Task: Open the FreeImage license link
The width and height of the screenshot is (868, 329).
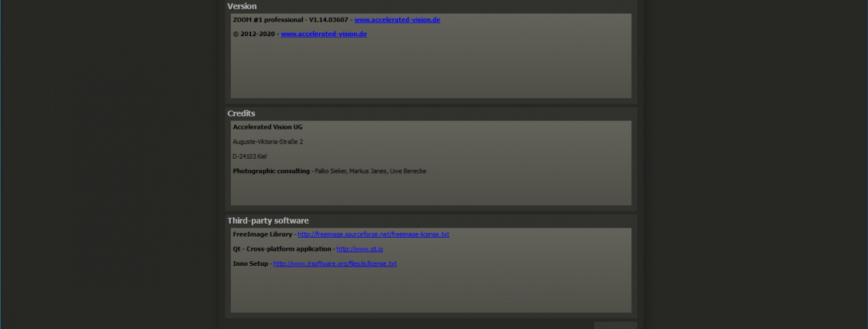Action: (374, 234)
